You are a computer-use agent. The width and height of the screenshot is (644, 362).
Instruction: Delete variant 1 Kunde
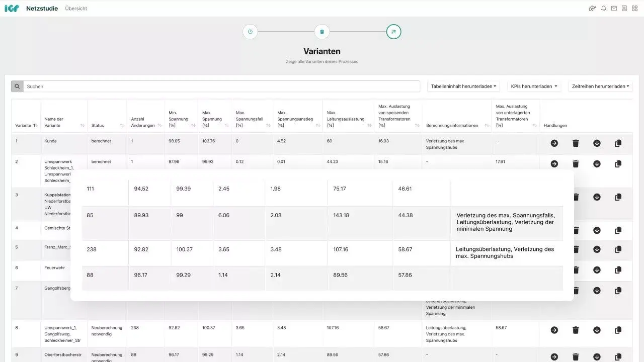coord(576,143)
